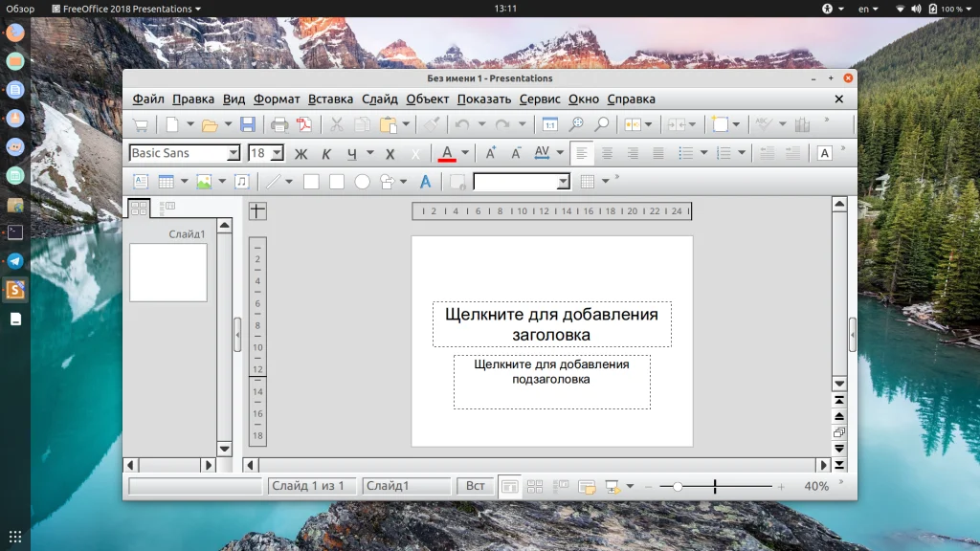Enable center text alignment

607,153
